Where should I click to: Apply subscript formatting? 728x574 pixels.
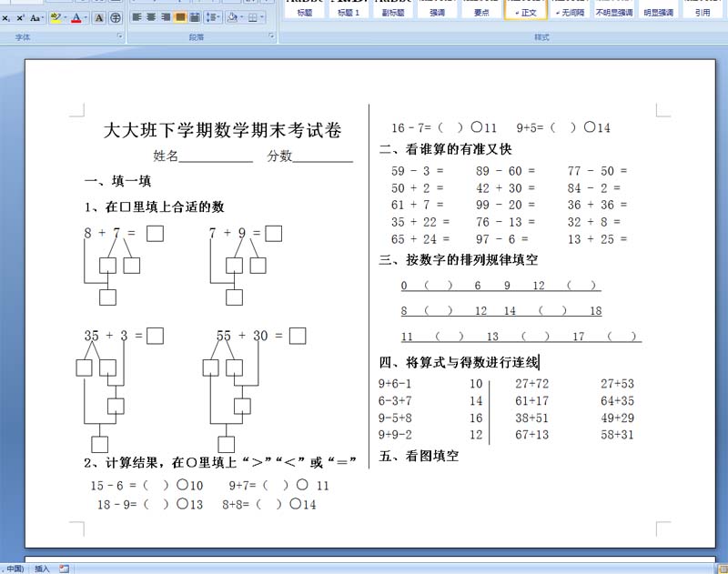(6, 18)
